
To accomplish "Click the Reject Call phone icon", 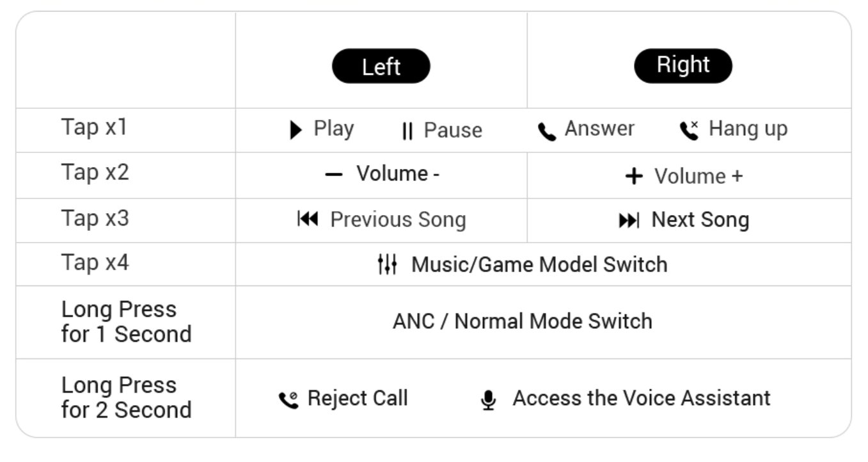I will click(x=288, y=401).
